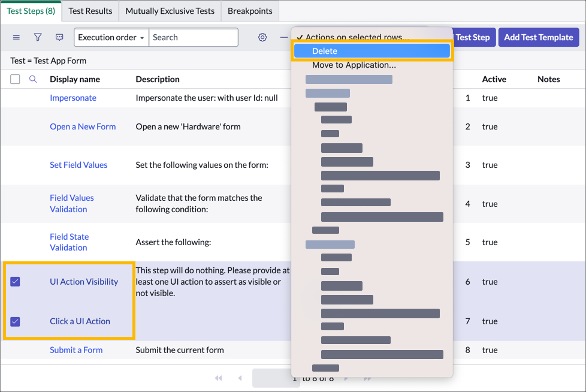
Task: Go to the first page of results
Action: click(219, 378)
